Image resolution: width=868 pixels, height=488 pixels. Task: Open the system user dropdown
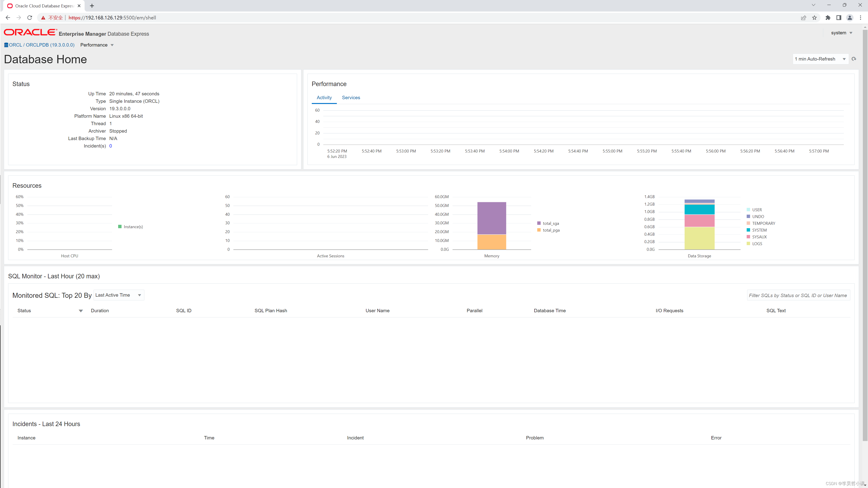click(842, 33)
